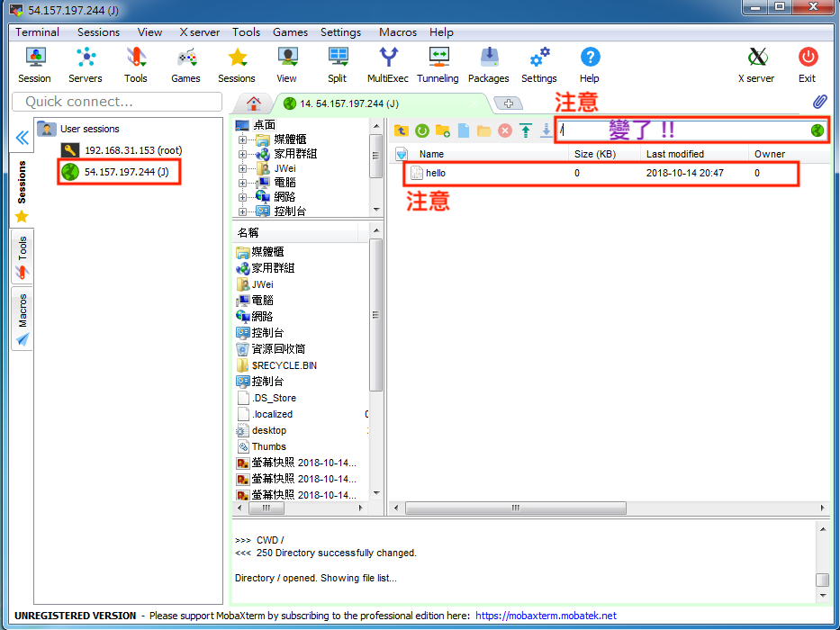Open the X server menu
The height and width of the screenshot is (630, 840).
[x=199, y=32]
